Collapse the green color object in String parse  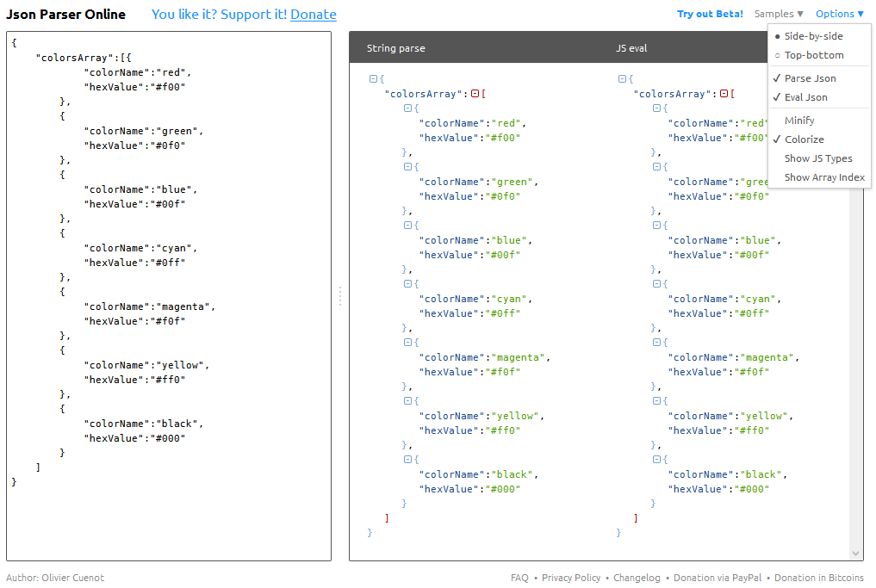coord(407,167)
